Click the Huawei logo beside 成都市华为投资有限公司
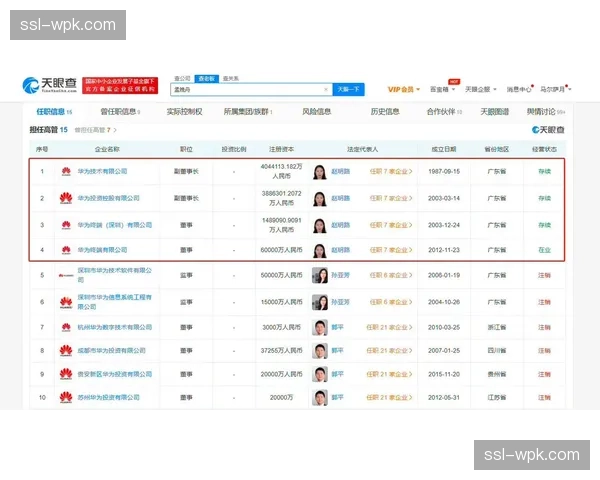 point(66,351)
